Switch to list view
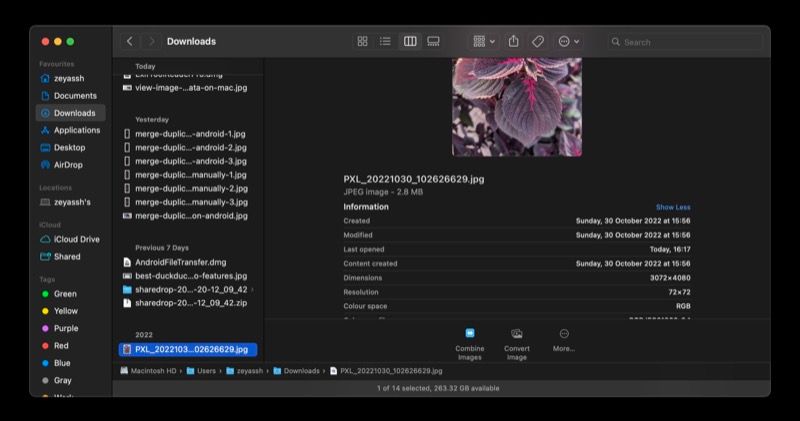The image size is (800, 421). 385,41
